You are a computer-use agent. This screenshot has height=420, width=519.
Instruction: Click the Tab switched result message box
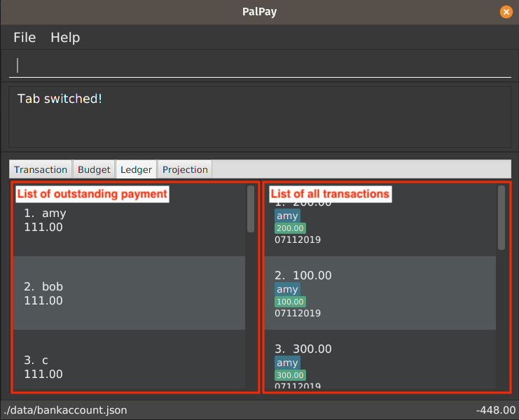(x=260, y=117)
